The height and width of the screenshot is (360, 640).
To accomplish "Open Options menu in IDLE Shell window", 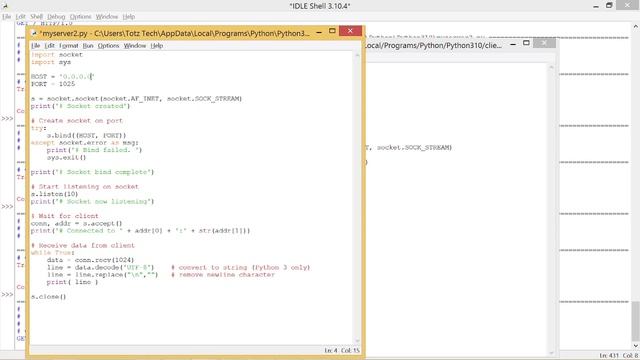I will pyautogui.click(x=80, y=17).
